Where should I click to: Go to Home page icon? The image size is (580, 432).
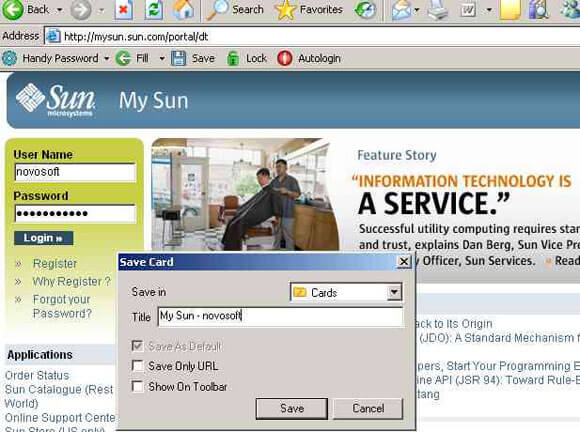(184, 10)
